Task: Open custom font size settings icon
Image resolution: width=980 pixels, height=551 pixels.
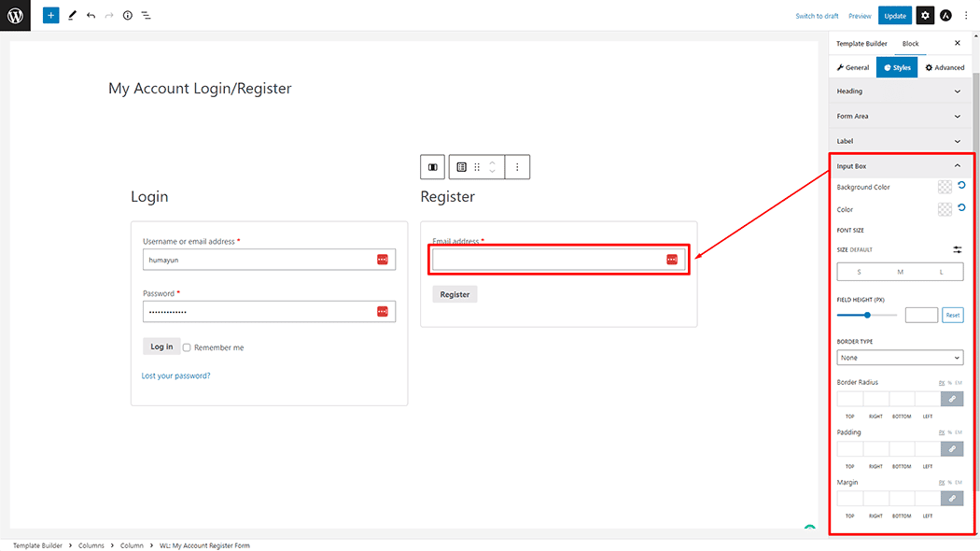Action: point(957,249)
